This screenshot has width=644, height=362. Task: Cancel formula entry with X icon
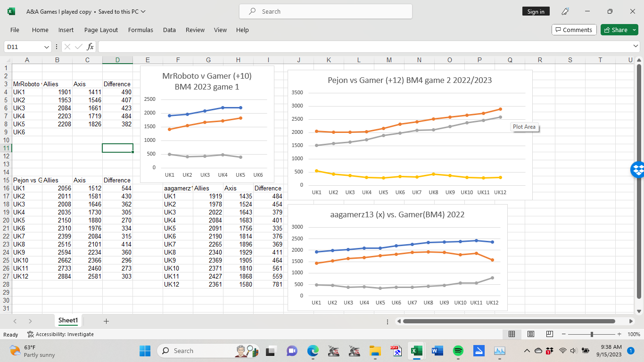(x=67, y=47)
